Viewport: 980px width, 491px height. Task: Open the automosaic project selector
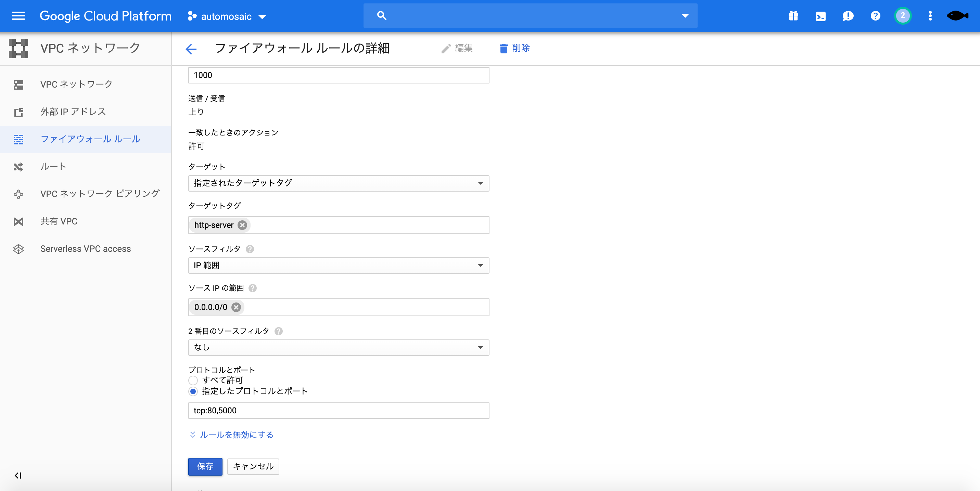(227, 16)
